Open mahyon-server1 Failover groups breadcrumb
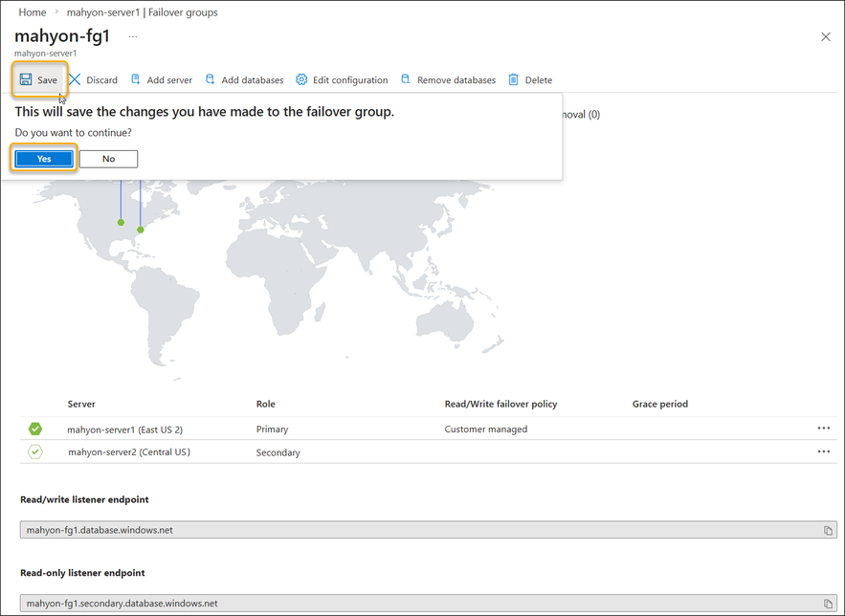This screenshot has width=845, height=616. [143, 12]
